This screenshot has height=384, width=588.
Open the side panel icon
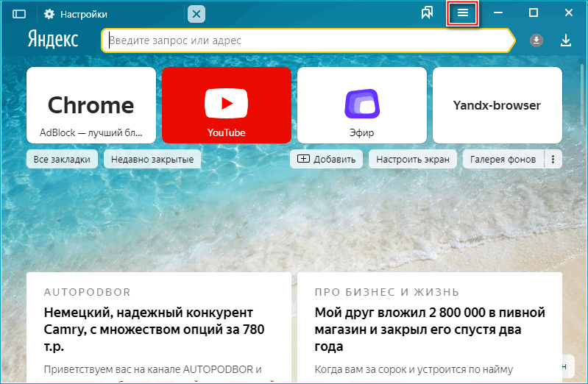point(18,14)
